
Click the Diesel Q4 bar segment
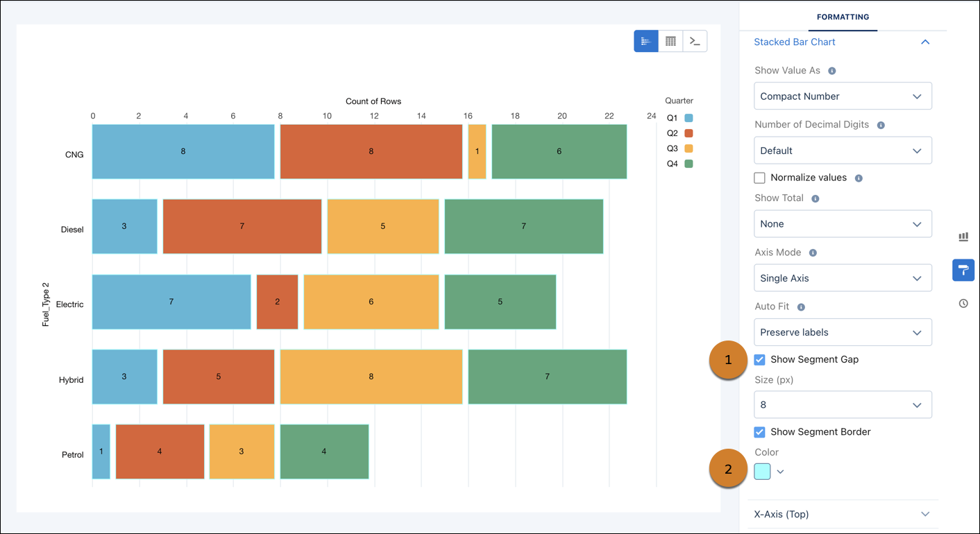pos(524,227)
